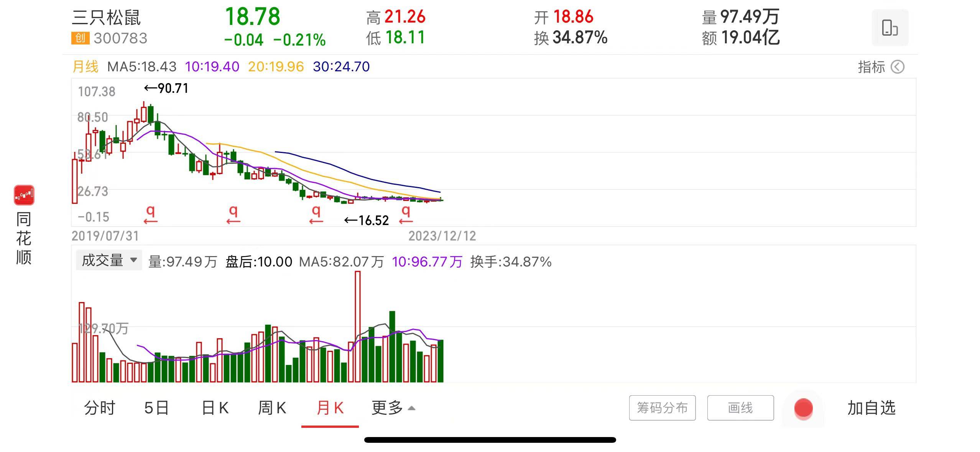Viewport: 980px width, 452px height.
Task: Tap the orange 20:19.96 moving average label
Action: click(x=276, y=67)
